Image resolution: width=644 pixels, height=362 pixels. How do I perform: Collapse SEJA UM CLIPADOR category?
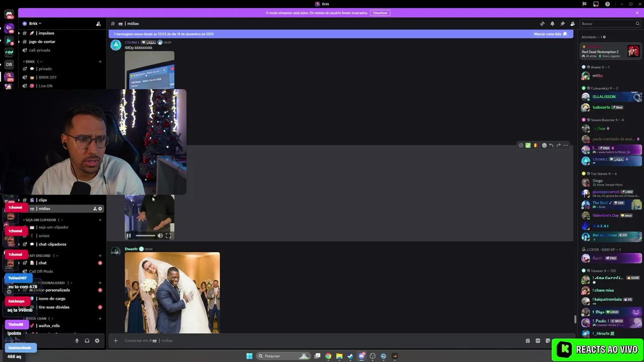coord(43,220)
